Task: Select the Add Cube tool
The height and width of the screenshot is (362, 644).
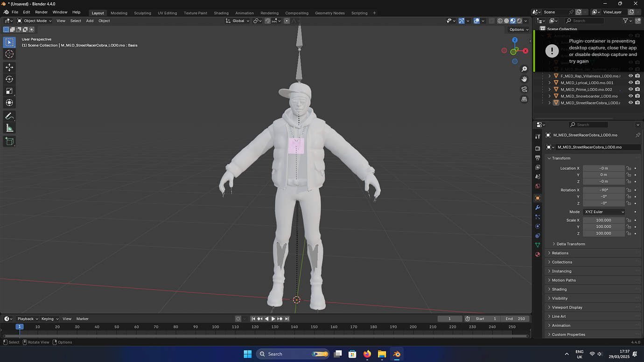Action: (9, 141)
